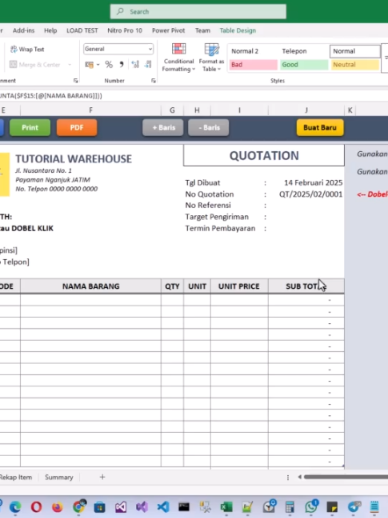Apply the Good cell style
This screenshot has width=388, height=518.
pos(304,65)
